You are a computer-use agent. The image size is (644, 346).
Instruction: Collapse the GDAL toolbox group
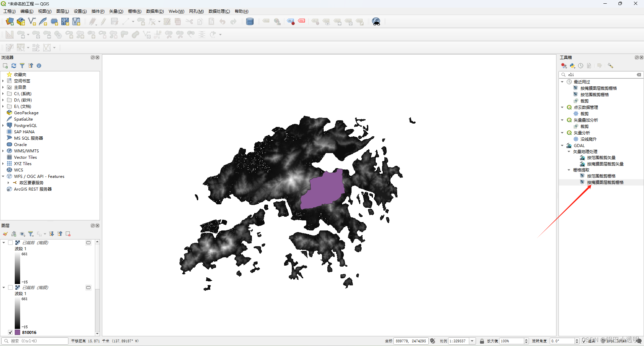[x=562, y=145]
